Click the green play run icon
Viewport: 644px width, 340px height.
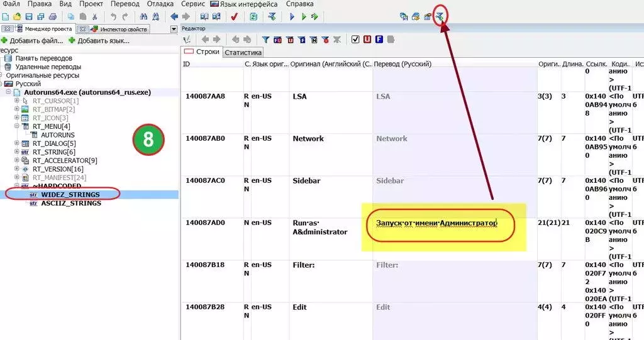pyautogui.click(x=304, y=17)
